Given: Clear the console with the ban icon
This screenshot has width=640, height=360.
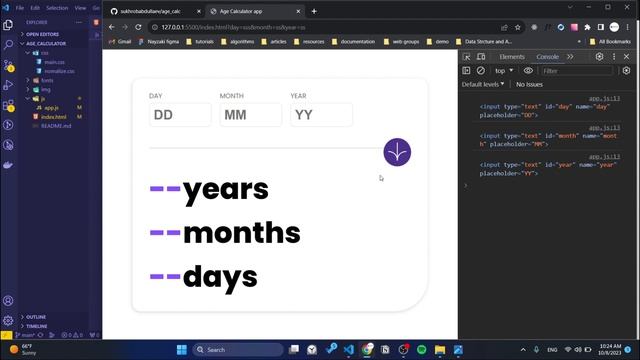Looking at the screenshot, I should point(481,71).
